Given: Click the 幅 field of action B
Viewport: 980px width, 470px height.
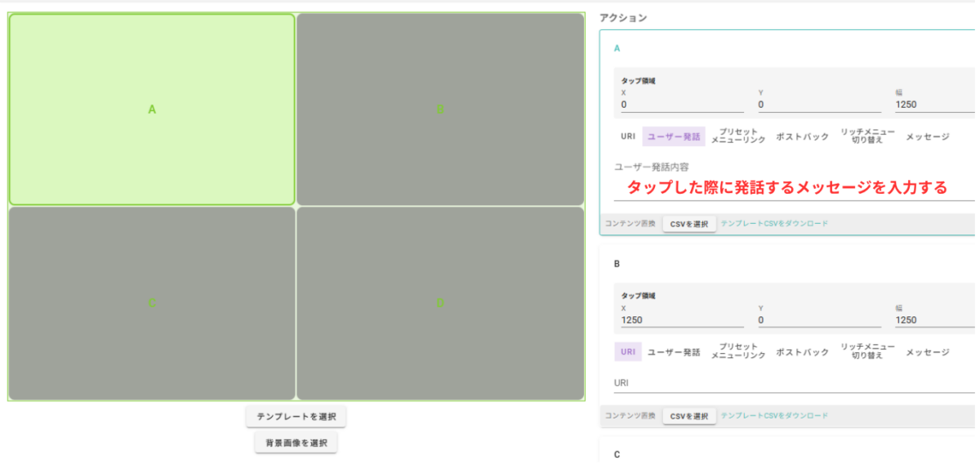Looking at the screenshot, I should 935,320.
